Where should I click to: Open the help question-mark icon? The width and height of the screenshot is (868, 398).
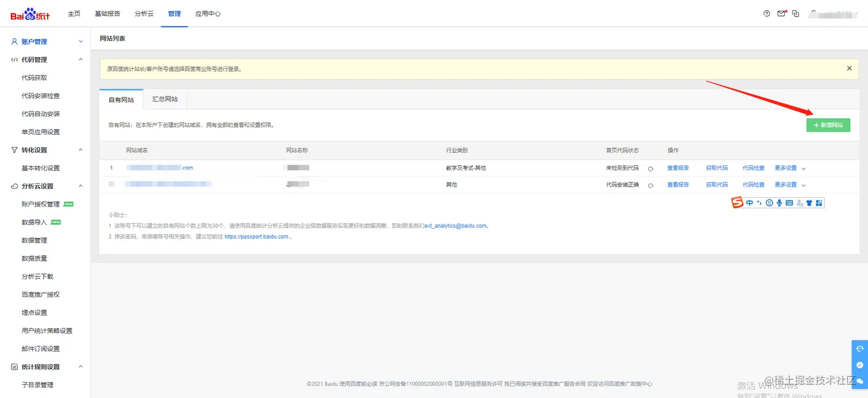766,14
